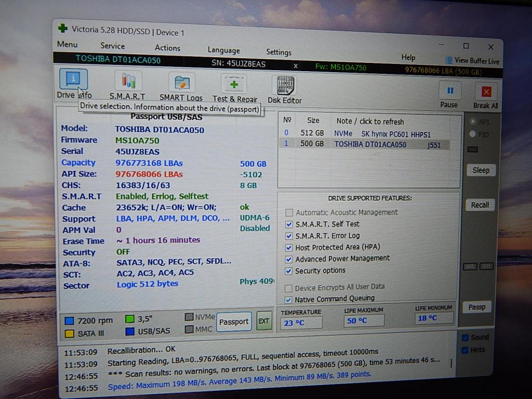Toggle Device Encrypts All User Data checkbox
532x399 pixels.
pos(288,288)
